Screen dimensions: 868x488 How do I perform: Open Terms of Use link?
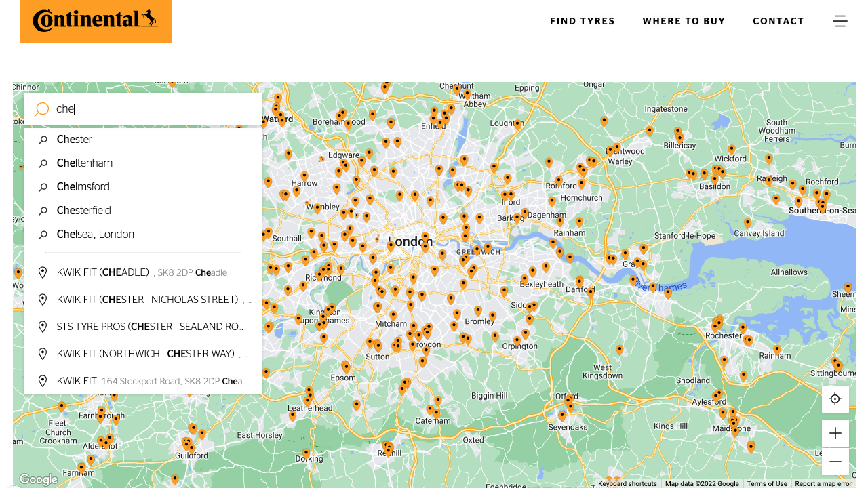pyautogui.click(x=767, y=484)
